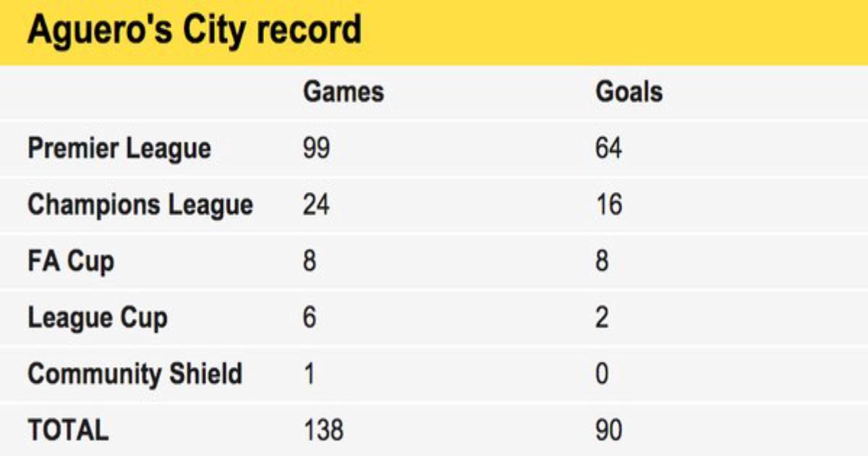868x456 pixels.
Task: Click the FA Cup games value
Action: coord(310,261)
